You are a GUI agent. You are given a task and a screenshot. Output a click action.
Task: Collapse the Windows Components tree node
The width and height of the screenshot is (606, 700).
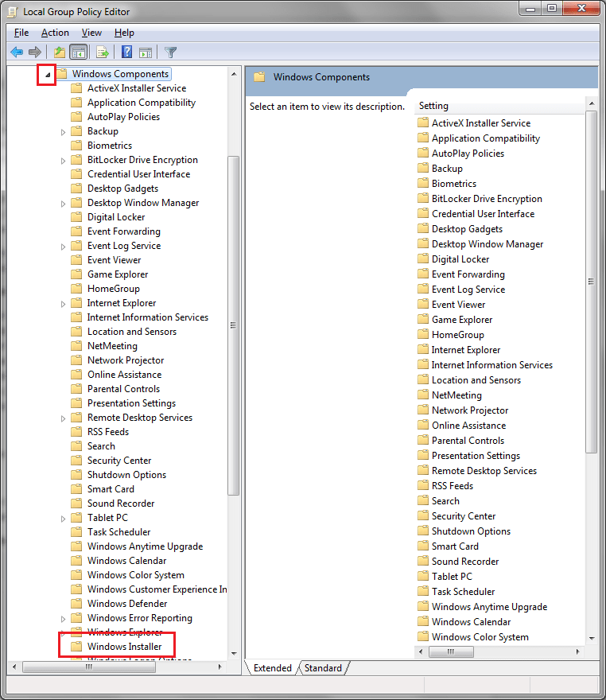point(48,75)
